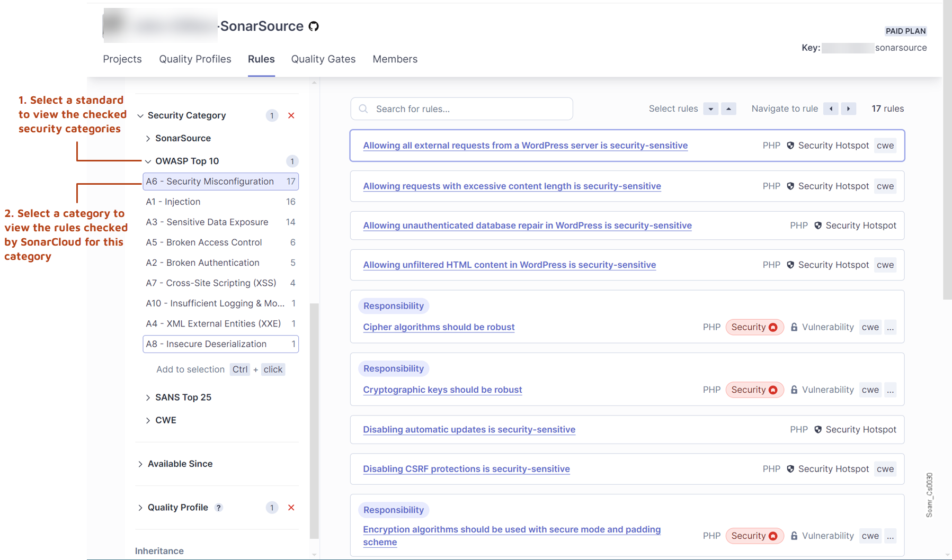Open the Select rules dropdown arrow
The height and width of the screenshot is (560, 952).
click(x=710, y=109)
